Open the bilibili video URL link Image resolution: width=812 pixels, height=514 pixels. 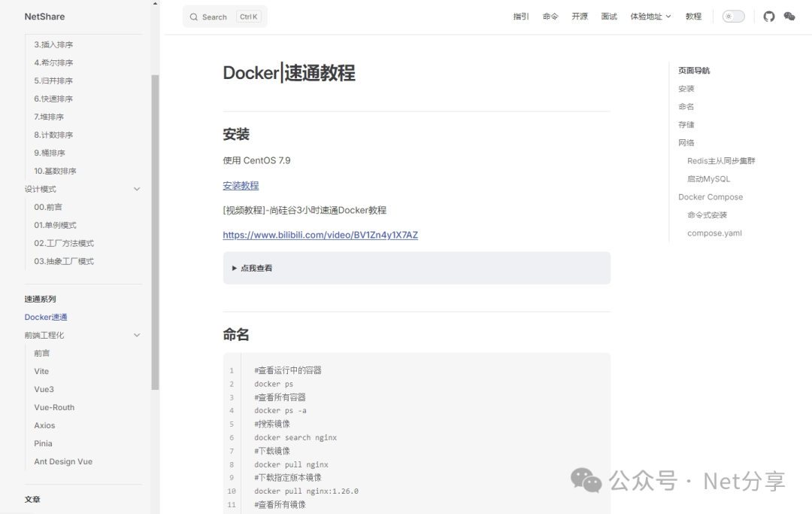click(320, 235)
